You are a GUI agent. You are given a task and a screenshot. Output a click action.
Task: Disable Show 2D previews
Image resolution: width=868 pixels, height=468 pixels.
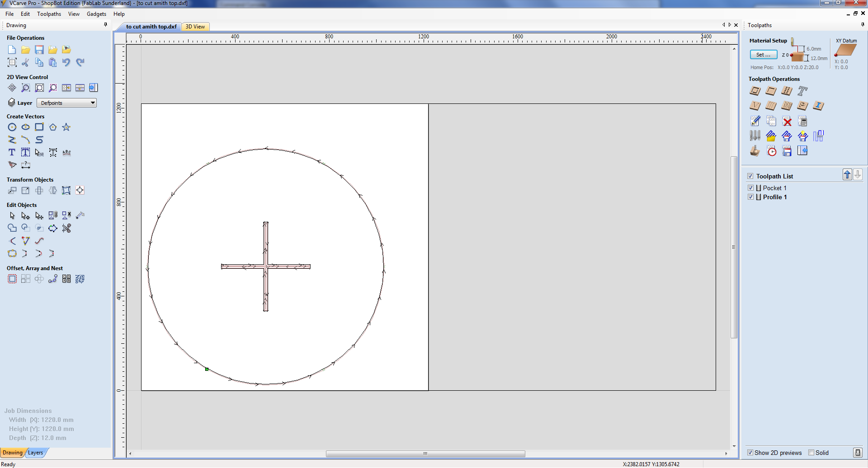click(750, 453)
